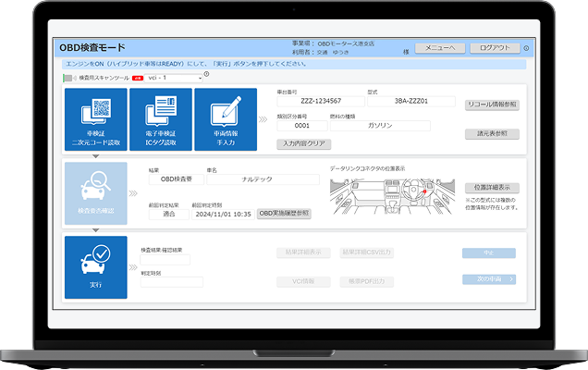Click the 中止 button

pyautogui.click(x=489, y=253)
